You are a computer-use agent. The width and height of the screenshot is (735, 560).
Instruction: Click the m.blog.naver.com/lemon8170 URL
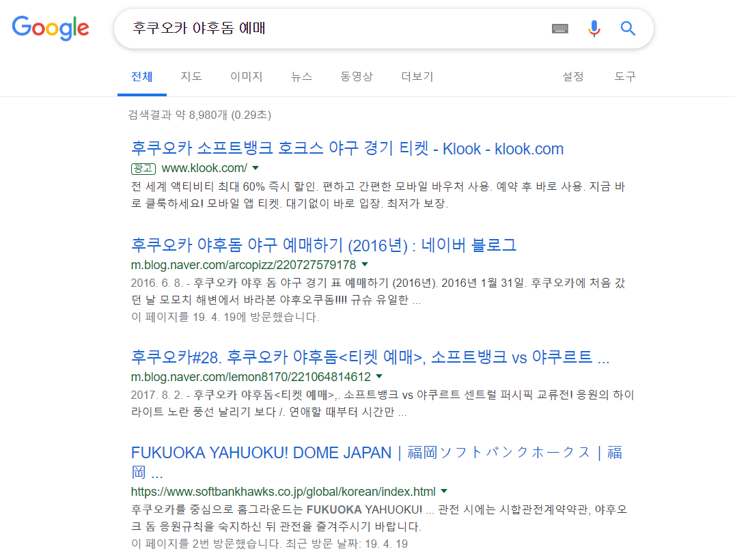(x=251, y=377)
